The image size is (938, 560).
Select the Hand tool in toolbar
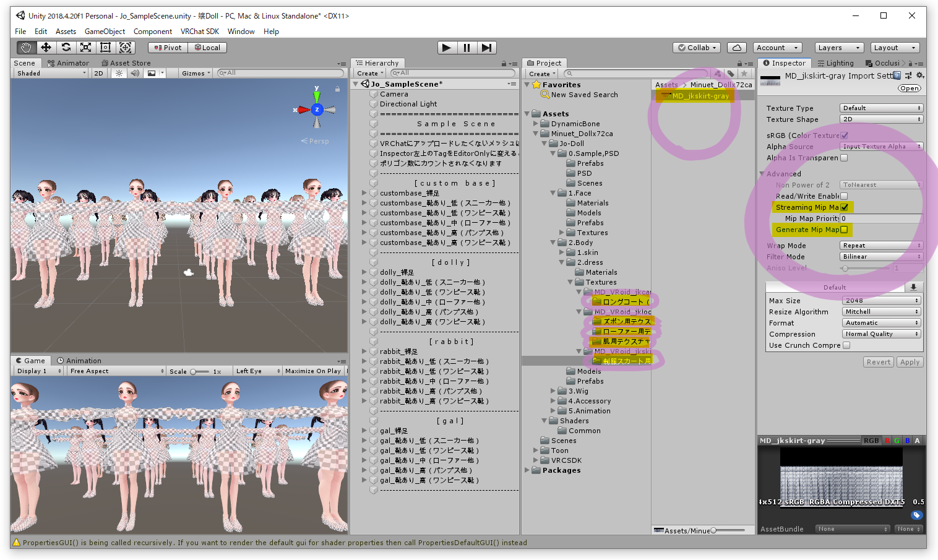(25, 48)
